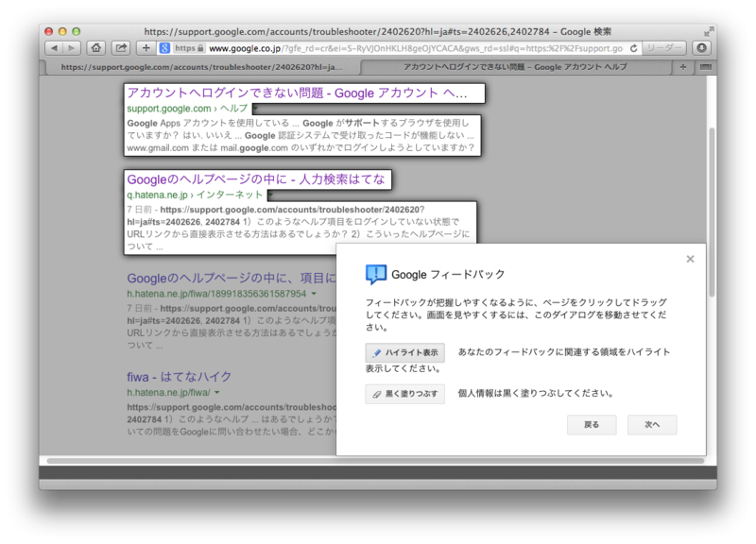Image resolution: width=756 pixels, height=544 pixels.
Task: Click the Reader (リーダー) button
Action: pos(664,48)
